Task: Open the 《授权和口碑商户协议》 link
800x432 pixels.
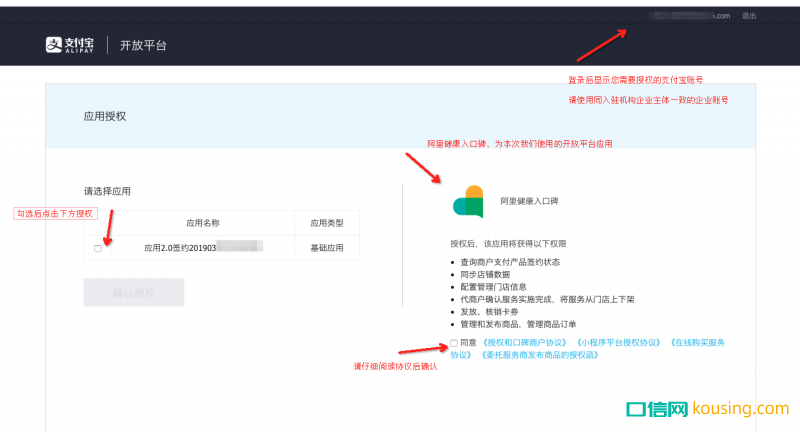Action: click(x=524, y=343)
